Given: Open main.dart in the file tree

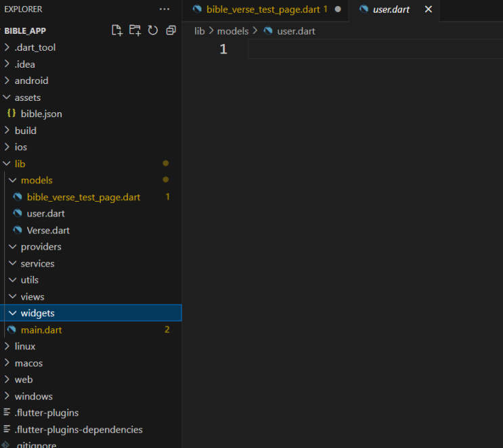Looking at the screenshot, I should coord(91,330).
